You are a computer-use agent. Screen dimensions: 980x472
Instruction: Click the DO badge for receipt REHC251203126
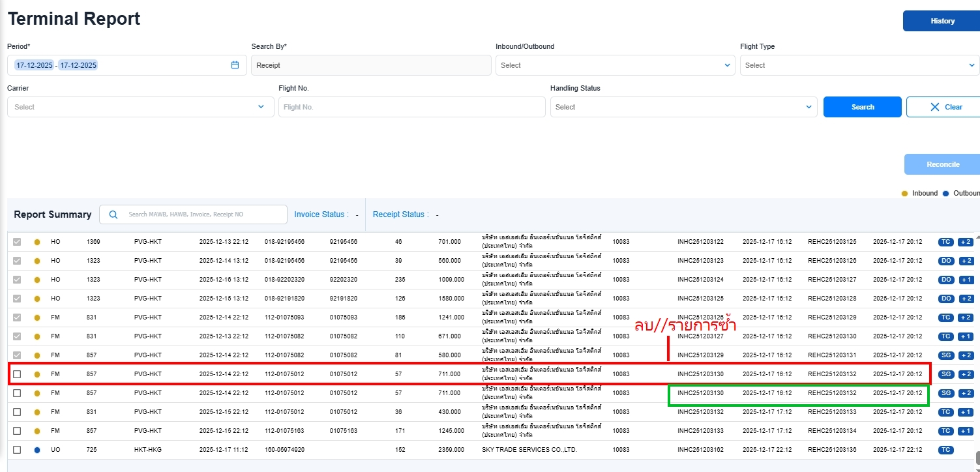coord(945,261)
